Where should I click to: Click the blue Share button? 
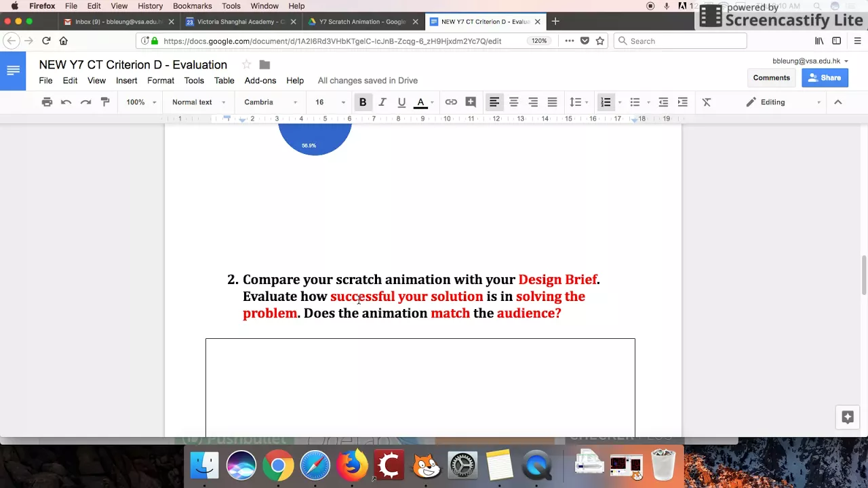(825, 78)
